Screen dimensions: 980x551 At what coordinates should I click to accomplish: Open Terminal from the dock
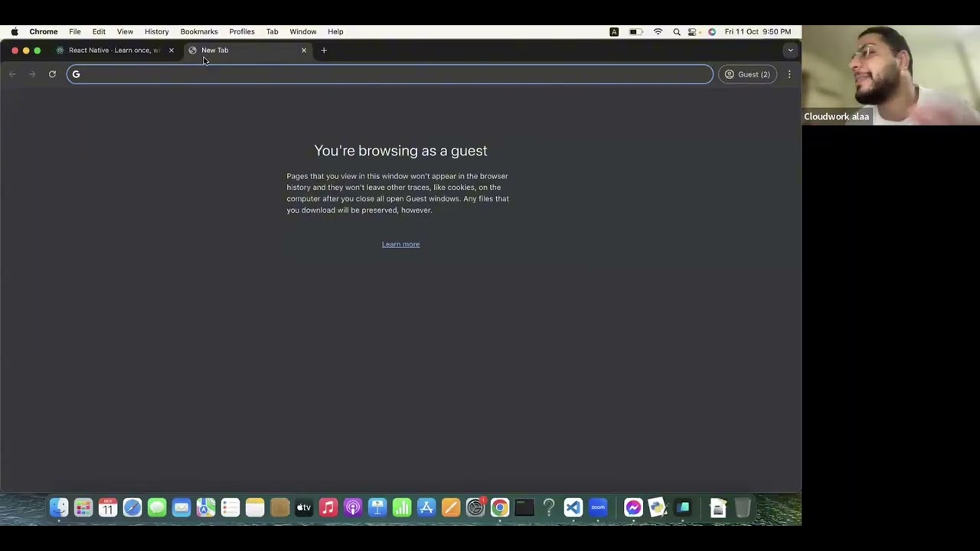pyautogui.click(x=524, y=507)
